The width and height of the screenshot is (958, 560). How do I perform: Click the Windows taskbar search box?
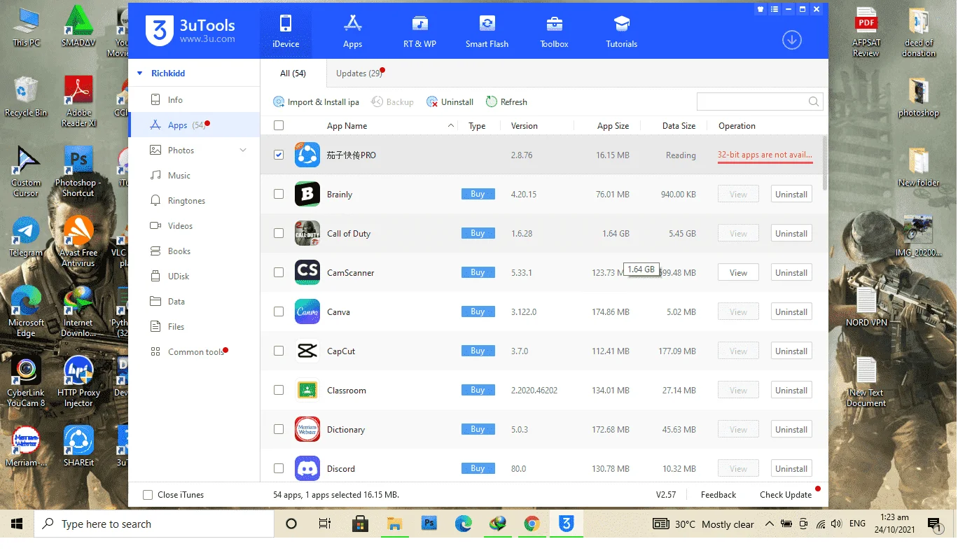[154, 524]
